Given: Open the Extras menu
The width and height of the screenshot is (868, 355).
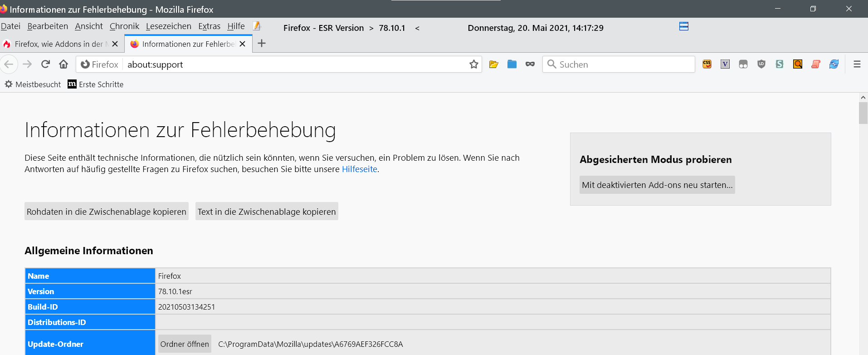Looking at the screenshot, I should pos(209,26).
